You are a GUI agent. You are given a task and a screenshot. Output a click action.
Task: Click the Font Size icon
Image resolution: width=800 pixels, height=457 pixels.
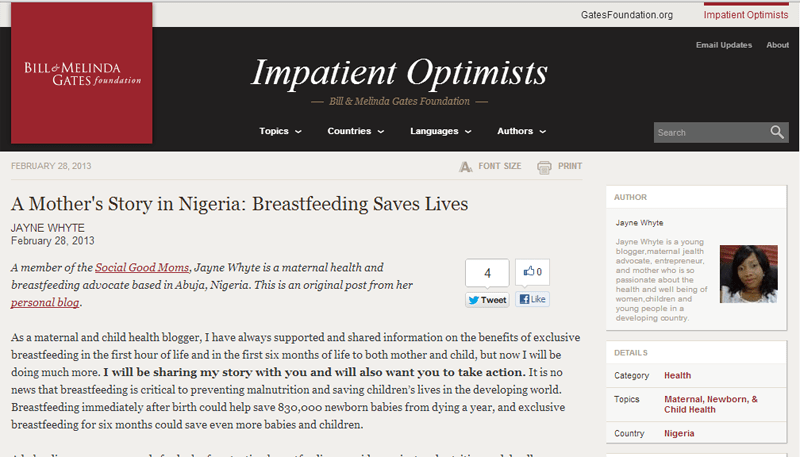(466, 167)
